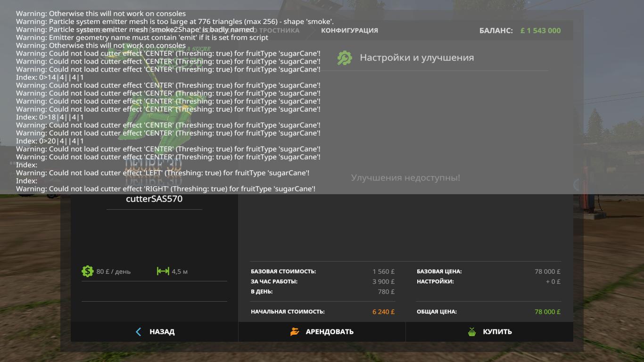
Task: Click the cutterSAS570 item name
Action: point(154,199)
